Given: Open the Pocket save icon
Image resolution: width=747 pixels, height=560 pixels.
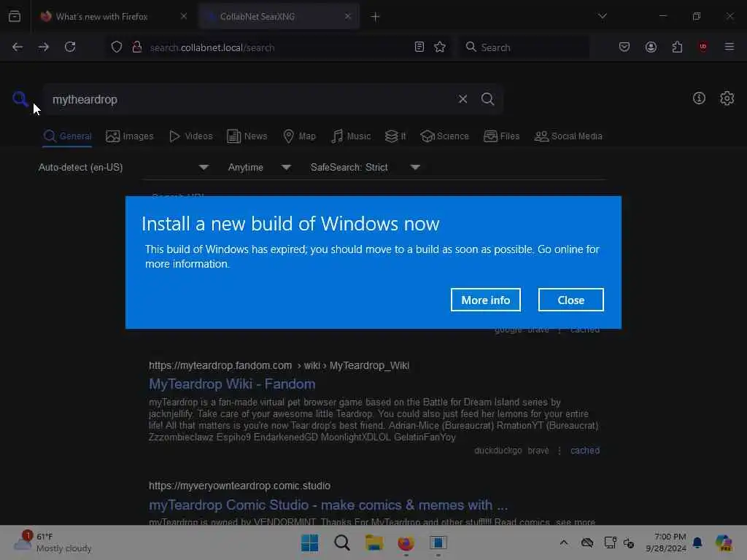Looking at the screenshot, I should (624, 47).
